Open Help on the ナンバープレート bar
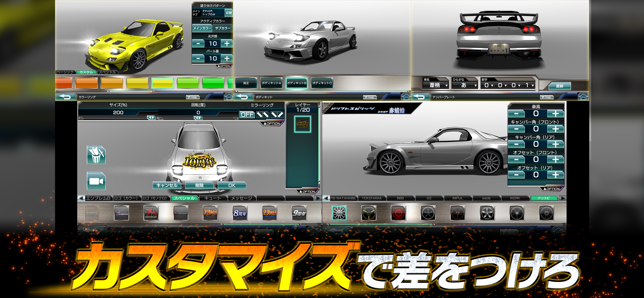This screenshot has width=644, height=298. click(547, 97)
